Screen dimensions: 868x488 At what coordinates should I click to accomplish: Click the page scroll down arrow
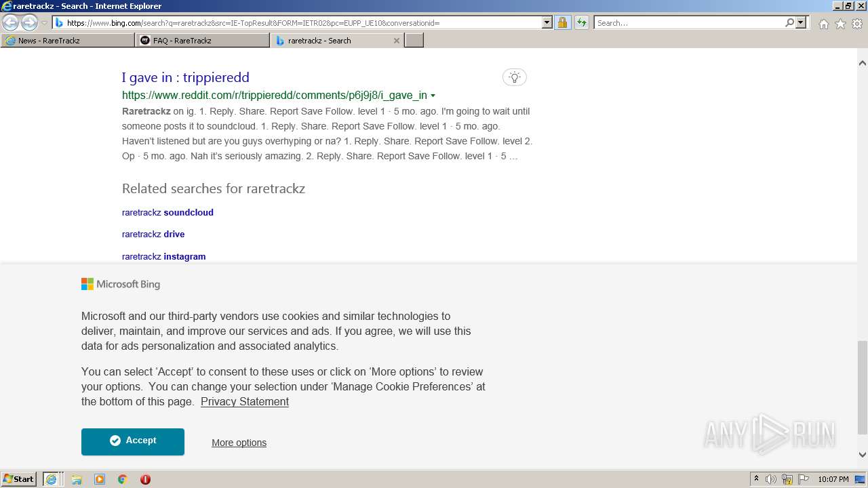tap(863, 455)
